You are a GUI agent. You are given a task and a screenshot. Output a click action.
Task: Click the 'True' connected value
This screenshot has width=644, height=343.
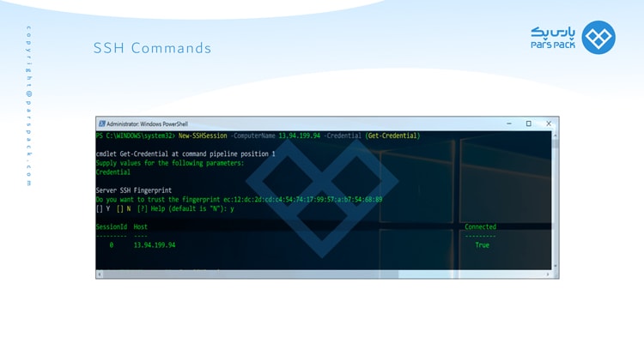[483, 245]
